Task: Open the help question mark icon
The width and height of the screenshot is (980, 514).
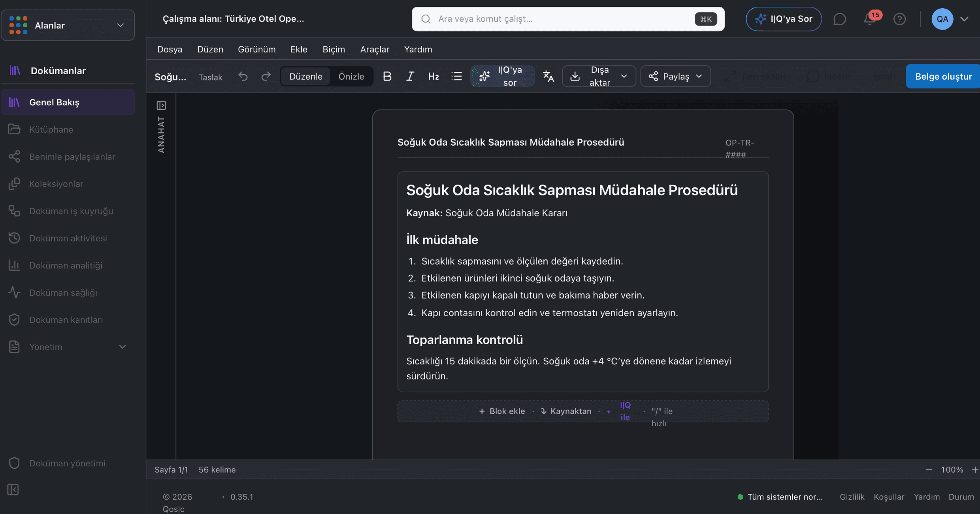Action: point(900,19)
